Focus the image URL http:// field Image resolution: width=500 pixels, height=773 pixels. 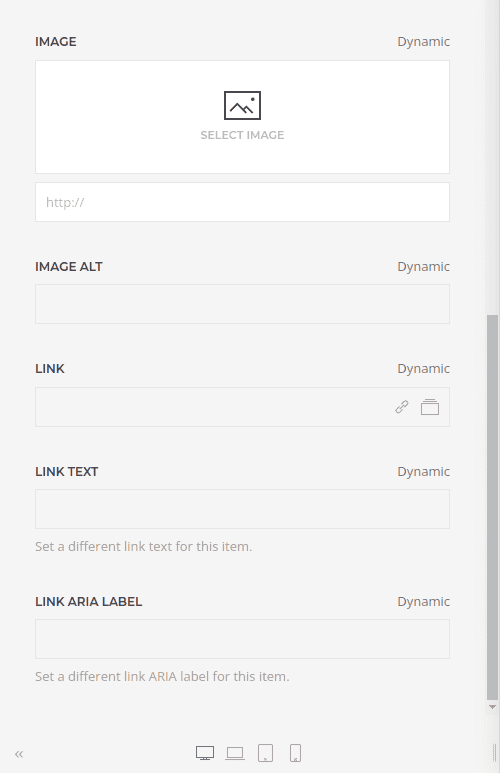[x=242, y=202]
